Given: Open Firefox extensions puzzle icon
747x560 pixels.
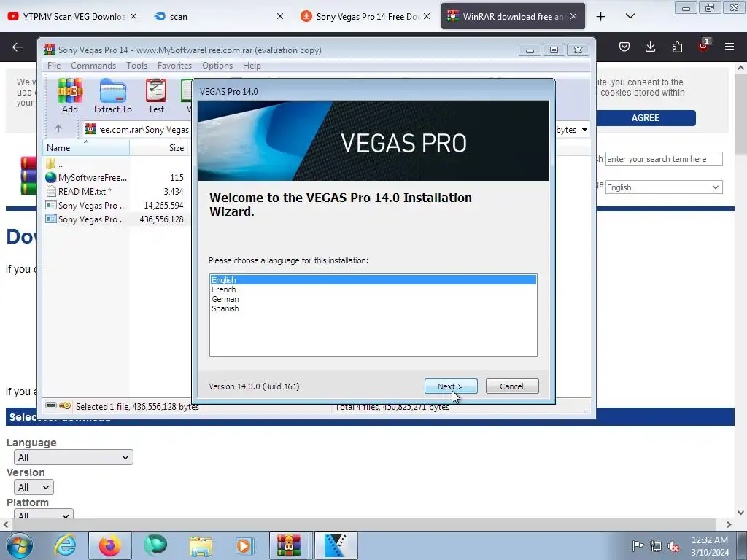Looking at the screenshot, I should click(677, 47).
